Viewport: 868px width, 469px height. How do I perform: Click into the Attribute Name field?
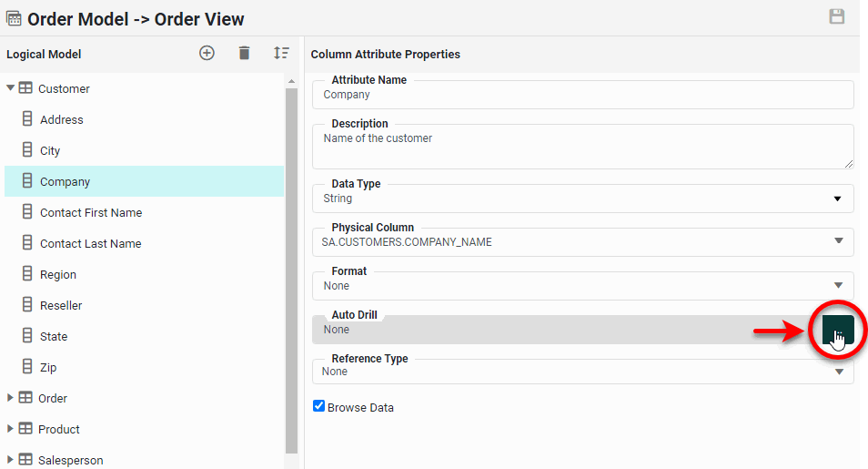[582, 95]
